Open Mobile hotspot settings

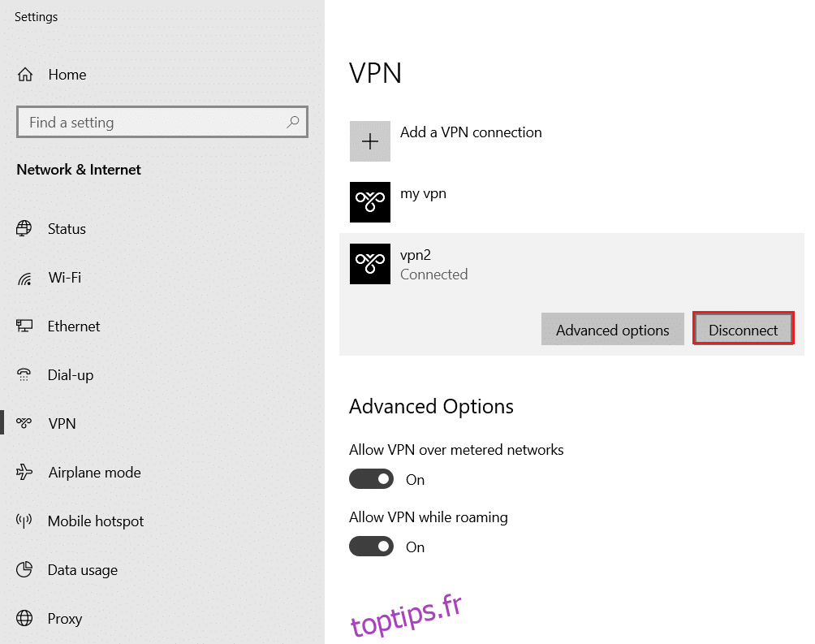97,521
